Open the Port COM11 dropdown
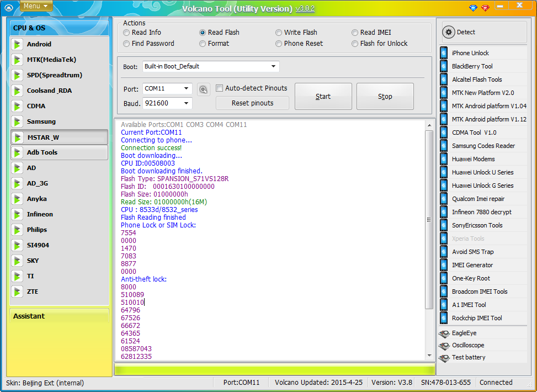537x392 pixels. pos(186,88)
